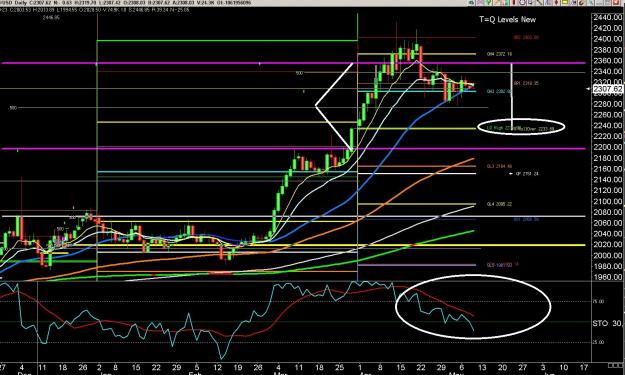
Task: Click the date label '19' on time axis
Action: click(237, 367)
